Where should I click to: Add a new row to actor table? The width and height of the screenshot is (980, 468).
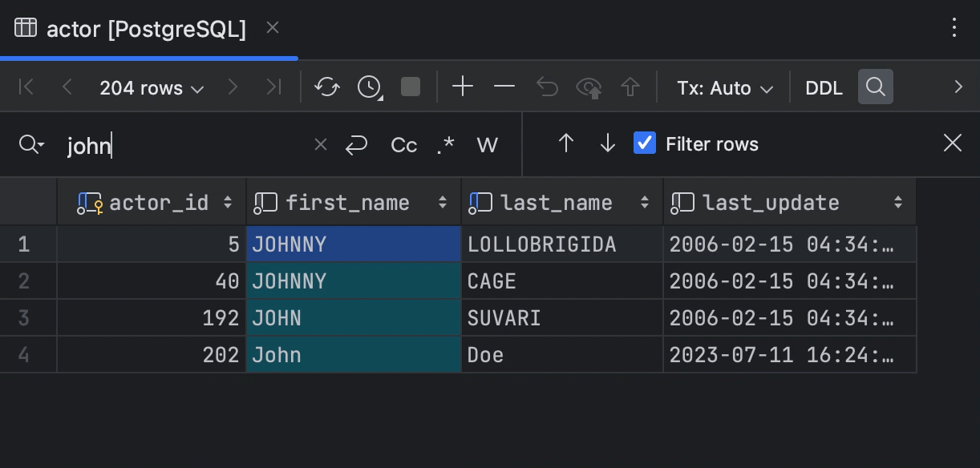tap(462, 87)
